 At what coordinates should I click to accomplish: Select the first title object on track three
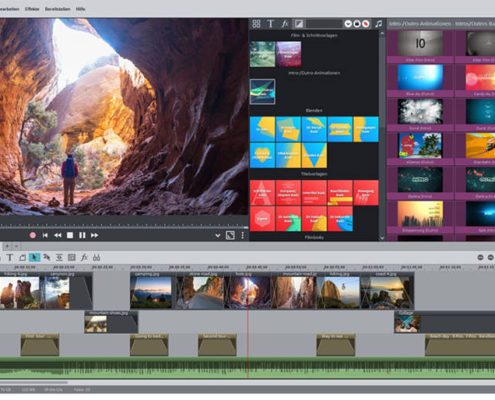coord(40,345)
